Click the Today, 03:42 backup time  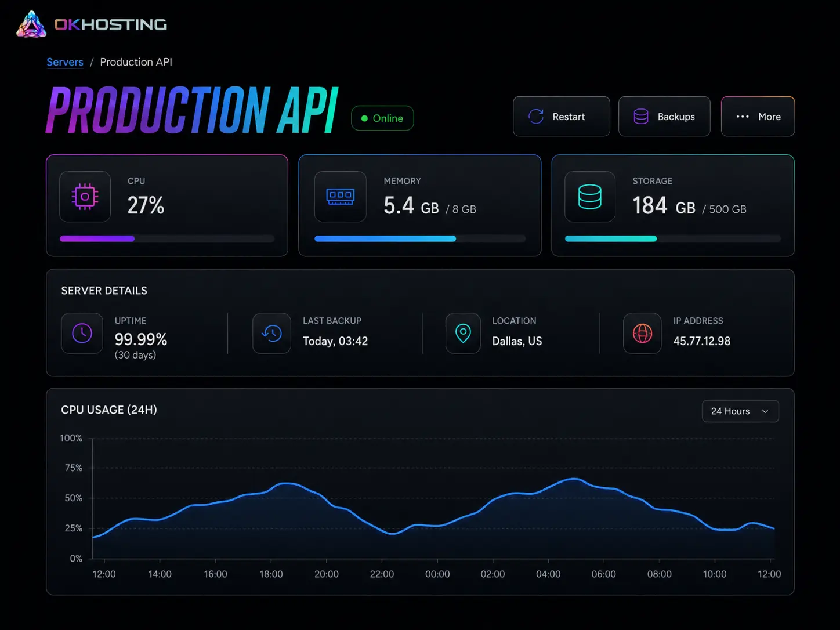[335, 341]
